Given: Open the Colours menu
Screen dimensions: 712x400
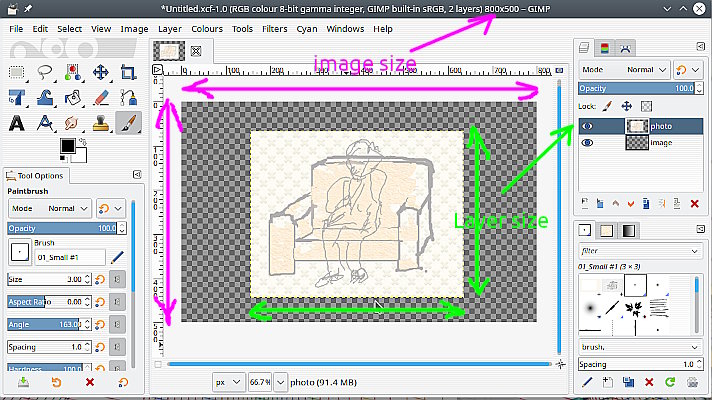Looking at the screenshot, I should pos(207,29).
